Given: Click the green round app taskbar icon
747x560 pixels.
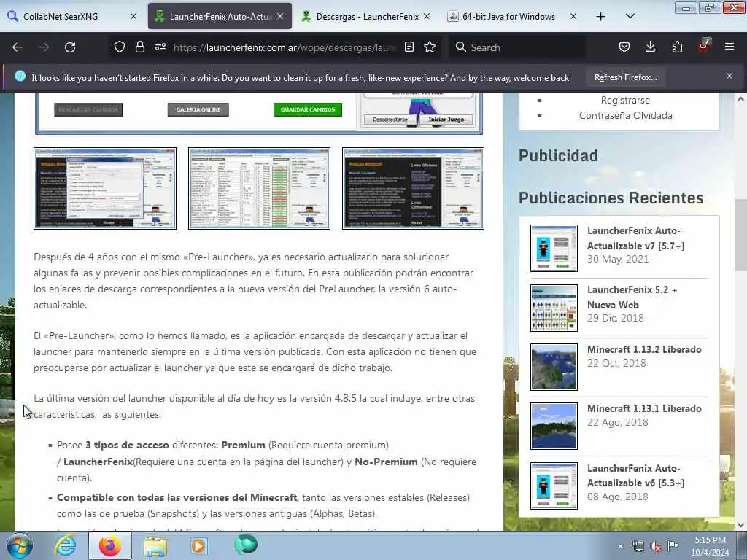Looking at the screenshot, I should coord(245,545).
